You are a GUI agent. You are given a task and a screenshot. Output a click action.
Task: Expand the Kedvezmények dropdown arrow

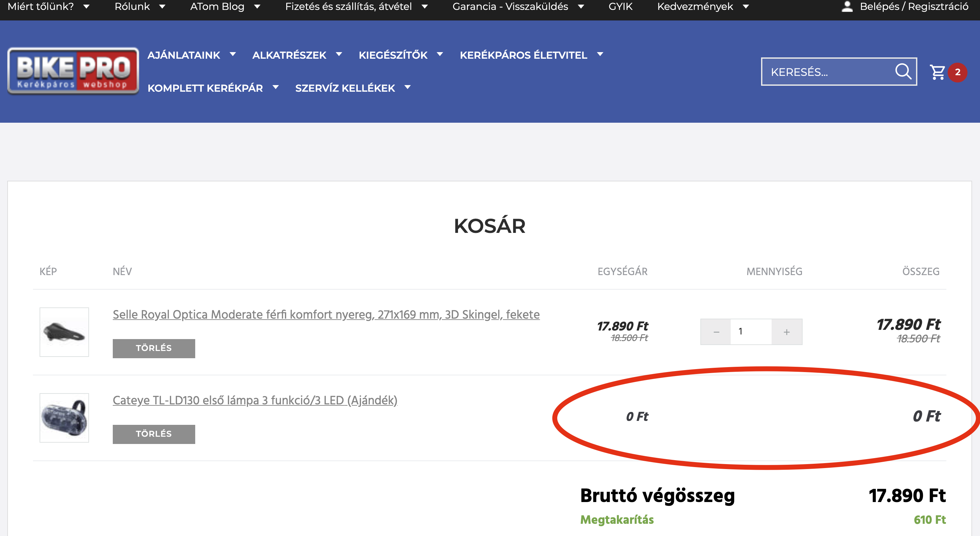[x=746, y=7]
